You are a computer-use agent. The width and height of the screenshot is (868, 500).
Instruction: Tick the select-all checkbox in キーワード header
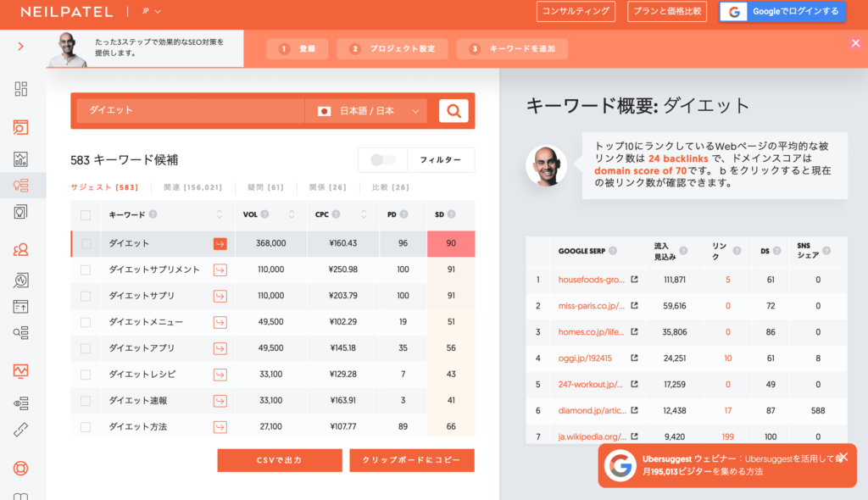pyautogui.click(x=86, y=215)
